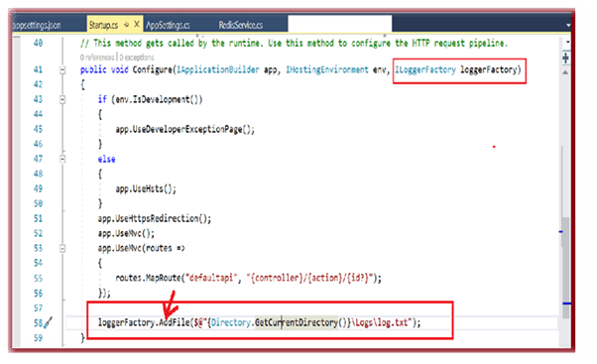Collapse the else block at line 47
597x364 pixels.
[62, 159]
